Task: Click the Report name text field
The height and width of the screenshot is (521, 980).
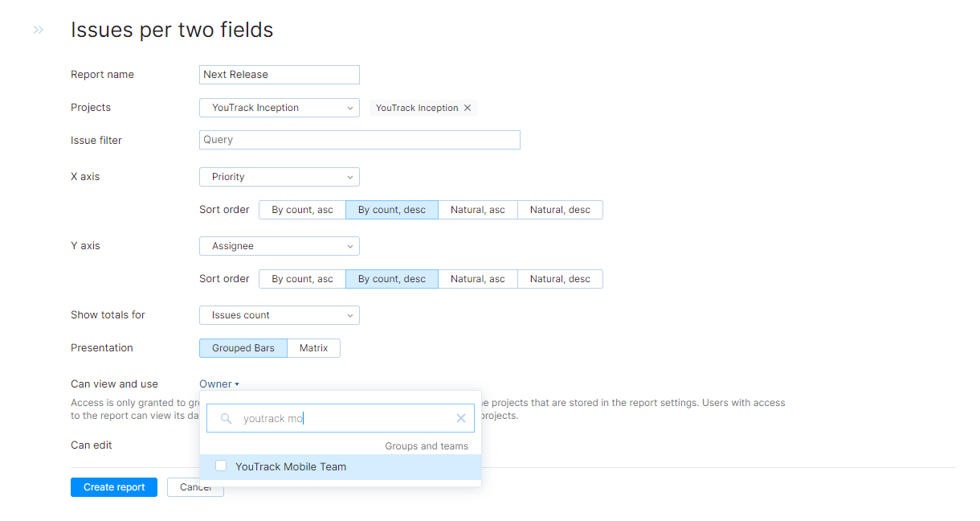Action: (x=279, y=75)
